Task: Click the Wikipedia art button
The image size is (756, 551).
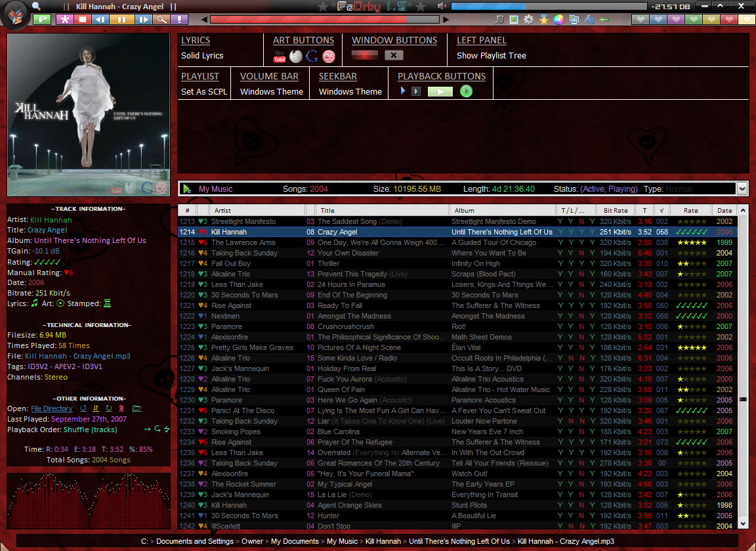Action: (296, 56)
